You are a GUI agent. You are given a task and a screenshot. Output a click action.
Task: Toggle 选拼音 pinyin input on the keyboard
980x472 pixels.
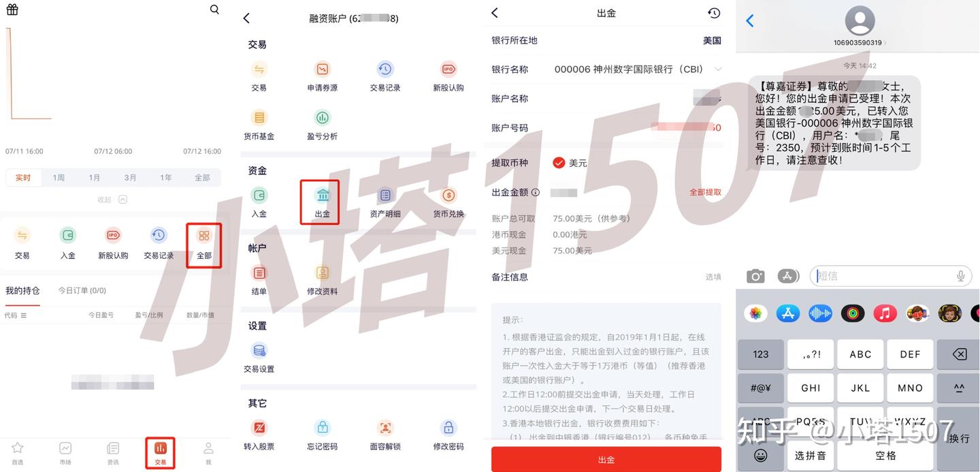click(x=810, y=456)
